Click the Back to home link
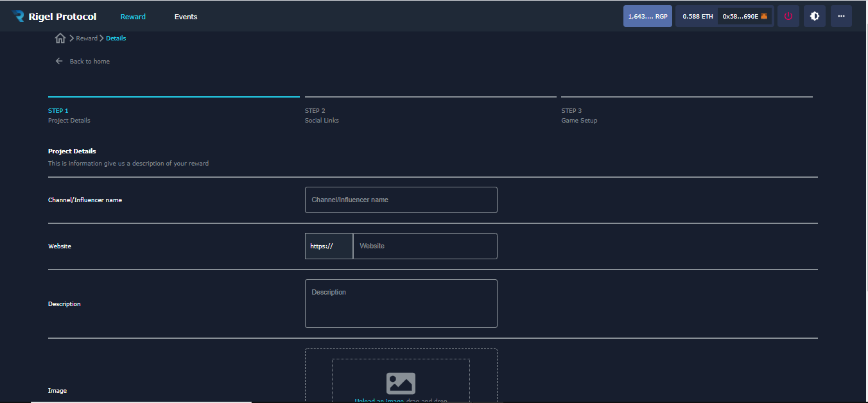This screenshot has width=868, height=403. tap(89, 62)
